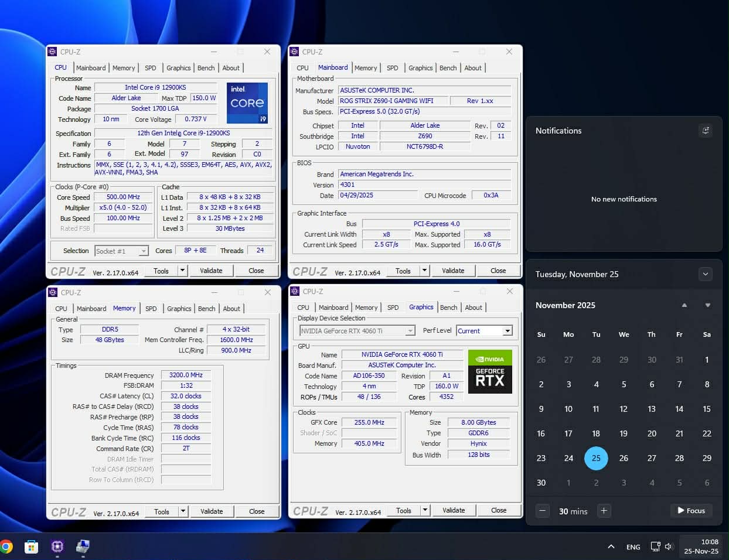Click the volume speaker icon in system tray
729x560 pixels.
point(669,547)
